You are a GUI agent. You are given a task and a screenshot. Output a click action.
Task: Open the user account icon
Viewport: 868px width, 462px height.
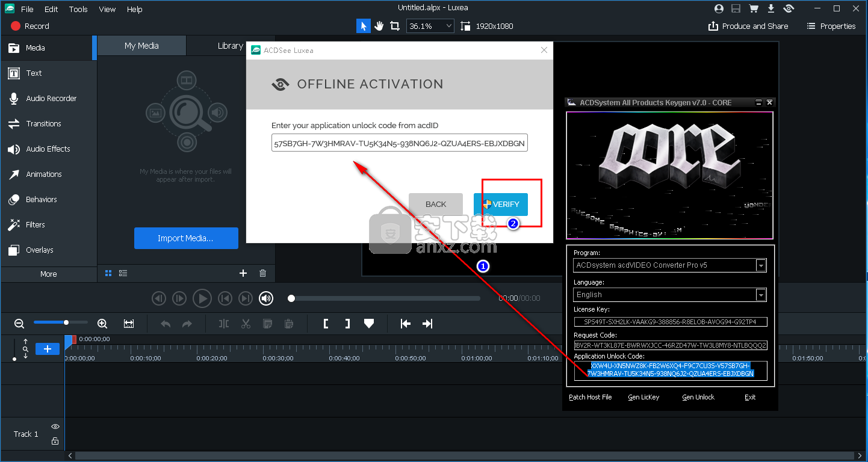tap(719, 8)
